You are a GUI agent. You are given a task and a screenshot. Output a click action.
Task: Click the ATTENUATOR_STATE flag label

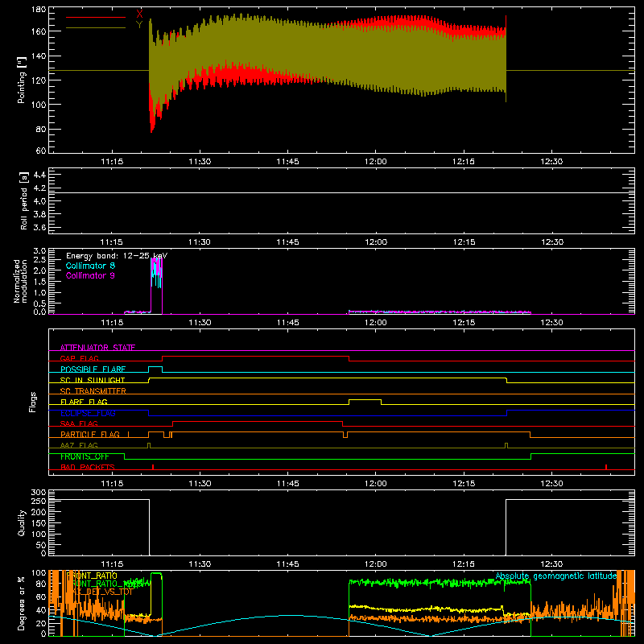pos(97,348)
